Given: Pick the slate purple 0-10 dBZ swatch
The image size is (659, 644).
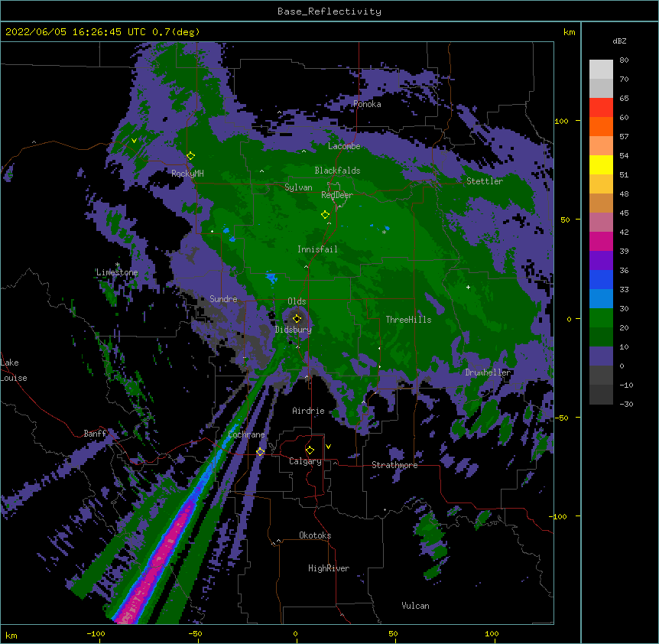Looking at the screenshot, I should tap(601, 356).
